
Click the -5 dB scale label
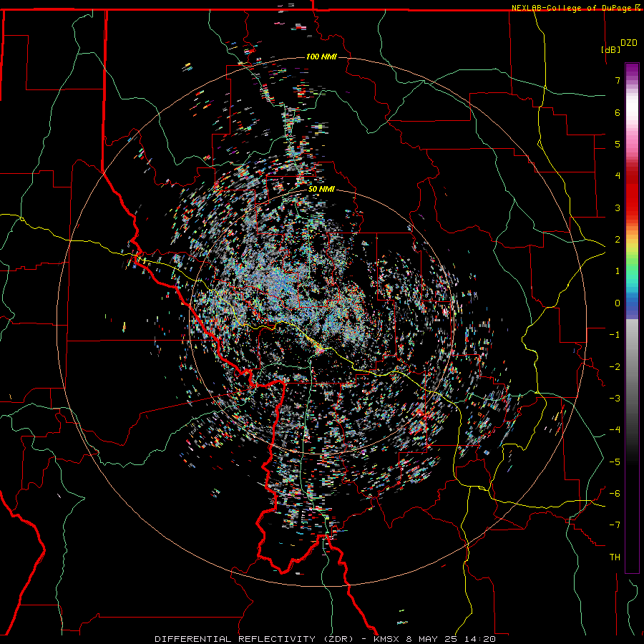[x=615, y=462]
